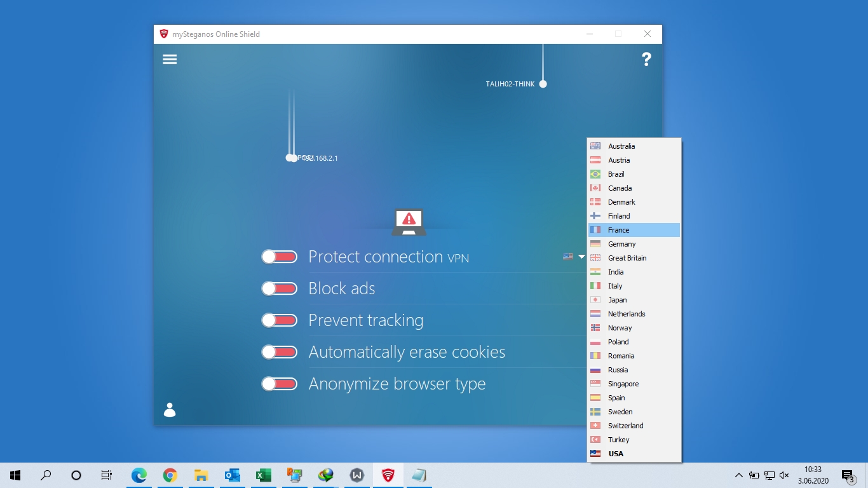
Task: Open network status tray icon
Action: [x=770, y=475]
